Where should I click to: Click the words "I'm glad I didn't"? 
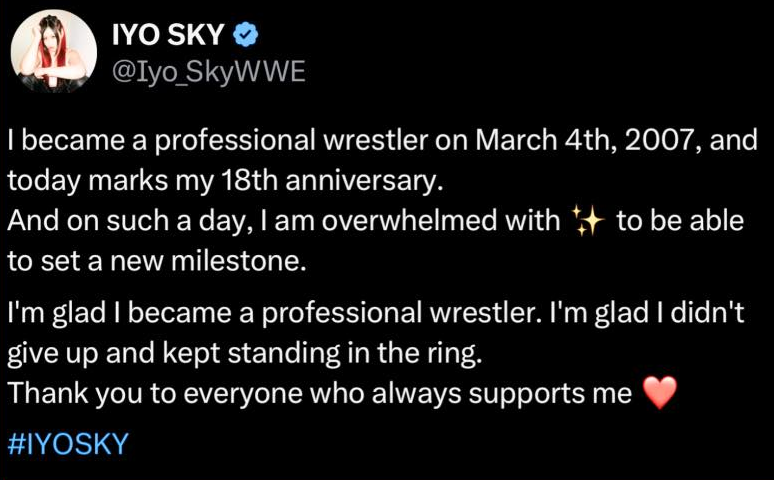tap(647, 313)
